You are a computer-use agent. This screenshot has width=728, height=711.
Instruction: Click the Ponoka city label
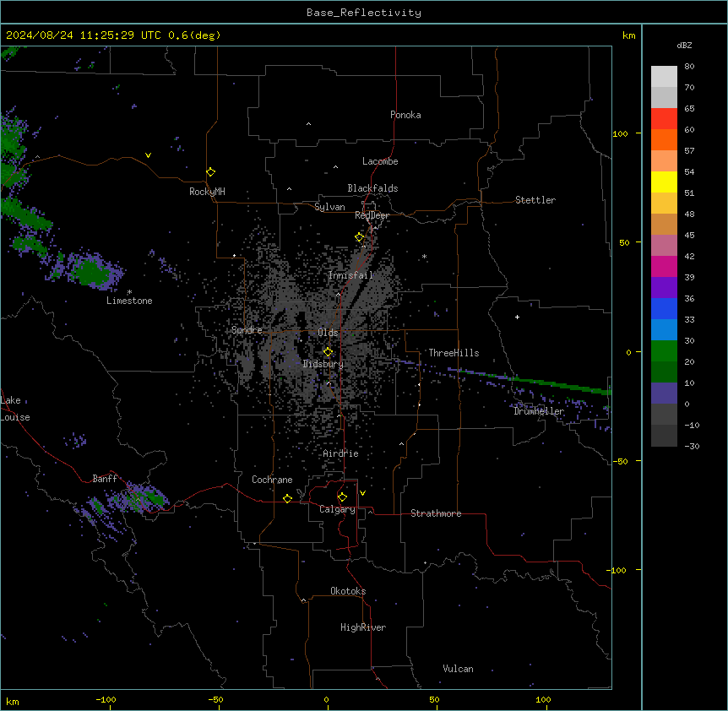pos(405,115)
